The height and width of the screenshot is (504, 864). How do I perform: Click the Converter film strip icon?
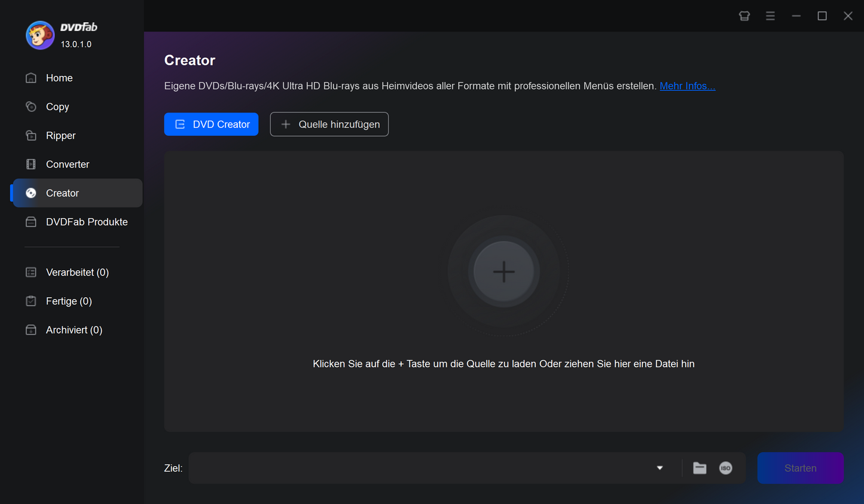click(31, 164)
